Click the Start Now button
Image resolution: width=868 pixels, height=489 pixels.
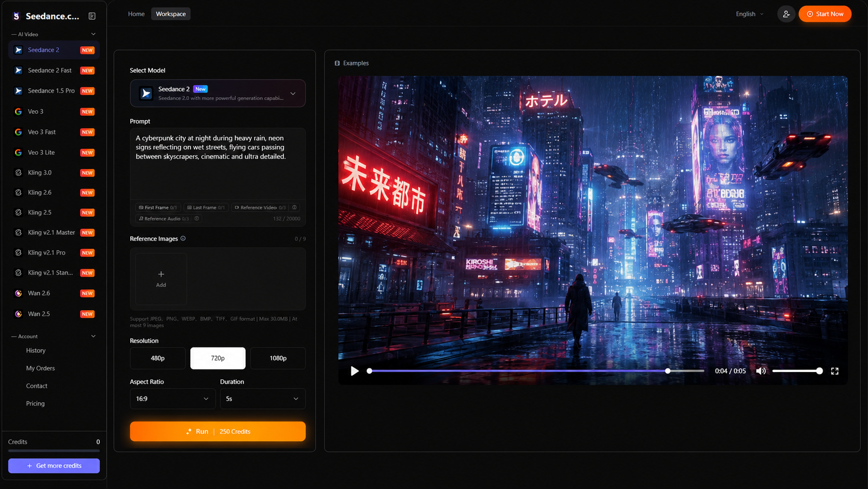[x=825, y=14]
